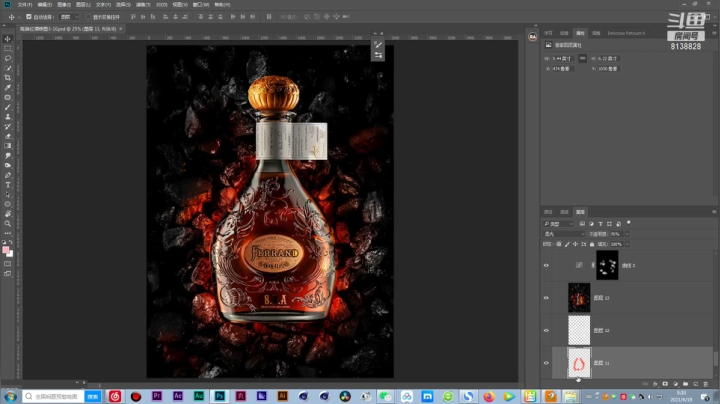Hide the Curves 2 adjustment layer
This screenshot has width=720, height=404.
pyautogui.click(x=546, y=265)
